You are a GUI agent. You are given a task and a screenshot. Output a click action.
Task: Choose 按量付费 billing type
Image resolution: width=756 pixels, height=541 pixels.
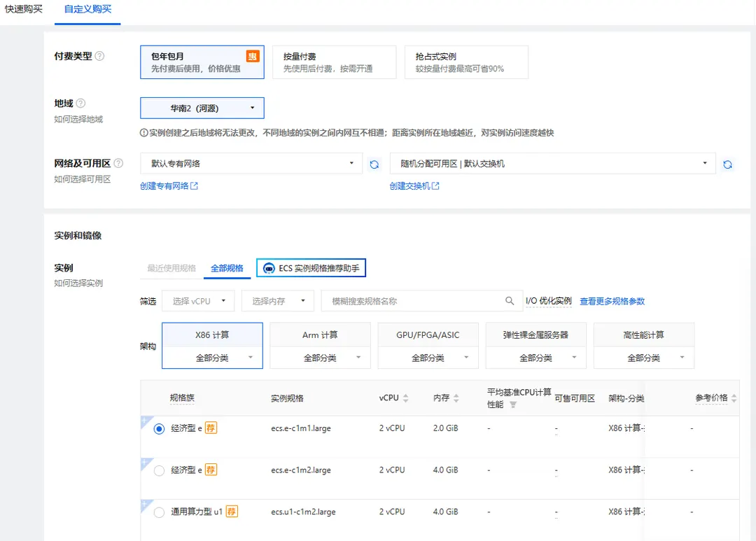334,62
